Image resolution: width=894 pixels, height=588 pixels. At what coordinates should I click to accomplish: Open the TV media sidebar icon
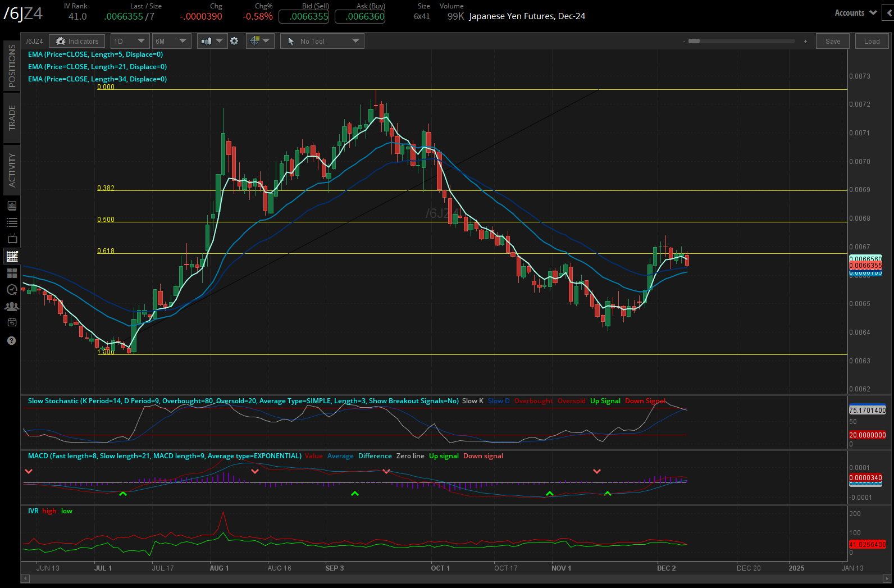[x=12, y=239]
